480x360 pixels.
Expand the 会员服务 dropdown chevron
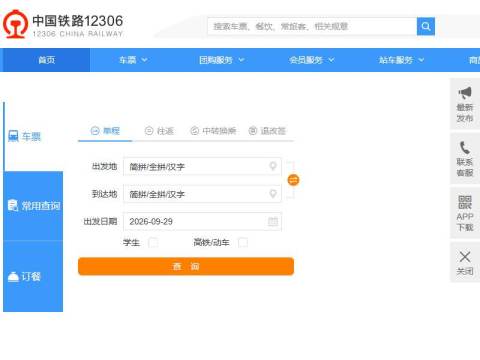click(331, 60)
